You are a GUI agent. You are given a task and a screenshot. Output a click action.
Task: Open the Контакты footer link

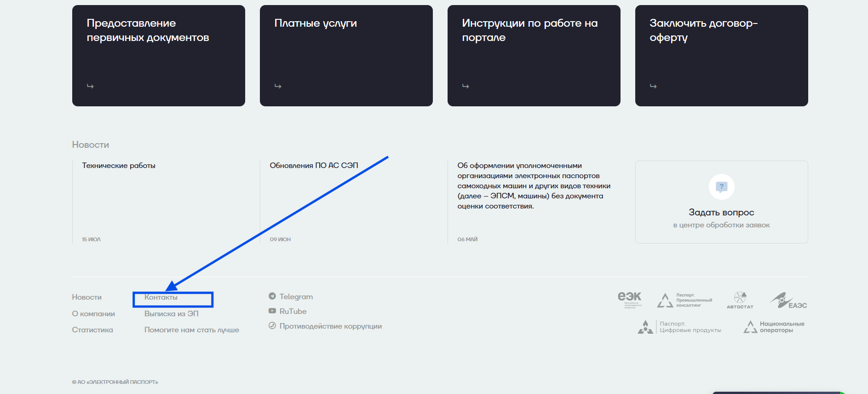click(x=161, y=297)
